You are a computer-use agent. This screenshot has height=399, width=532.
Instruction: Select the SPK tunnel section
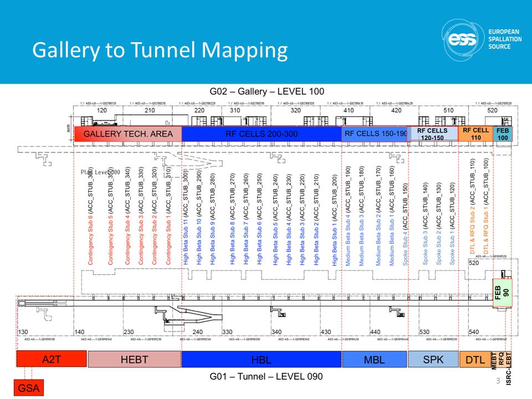433,359
